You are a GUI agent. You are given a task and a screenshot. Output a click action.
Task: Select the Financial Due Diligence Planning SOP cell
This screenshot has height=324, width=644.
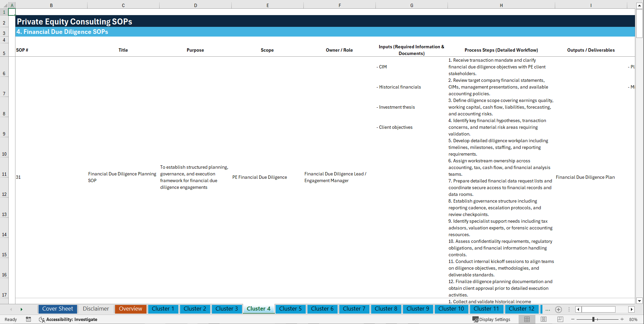pyautogui.click(x=123, y=177)
